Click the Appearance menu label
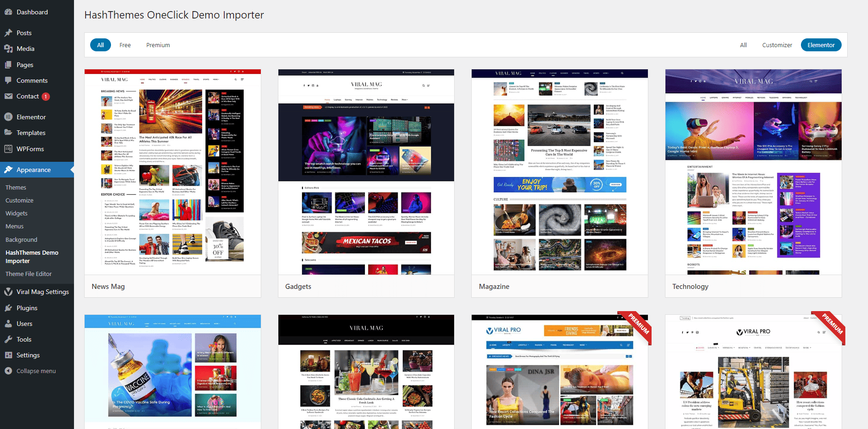The image size is (868, 429). coord(34,170)
